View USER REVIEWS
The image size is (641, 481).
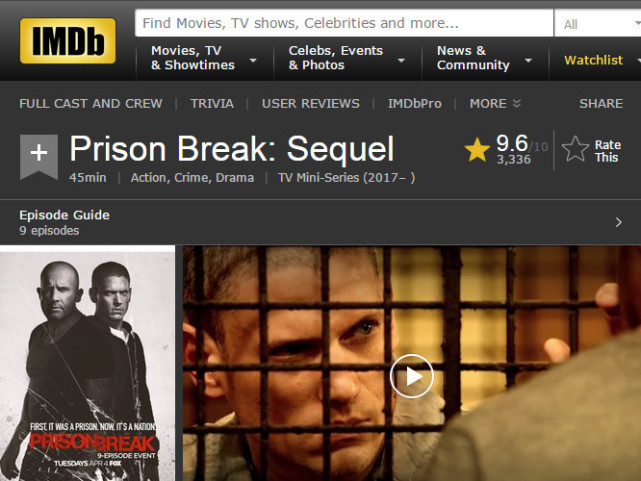coord(311,103)
